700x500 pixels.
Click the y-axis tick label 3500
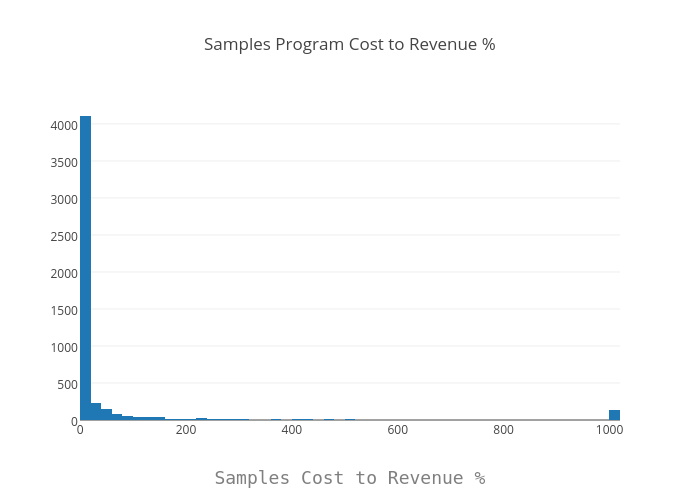coord(64,162)
